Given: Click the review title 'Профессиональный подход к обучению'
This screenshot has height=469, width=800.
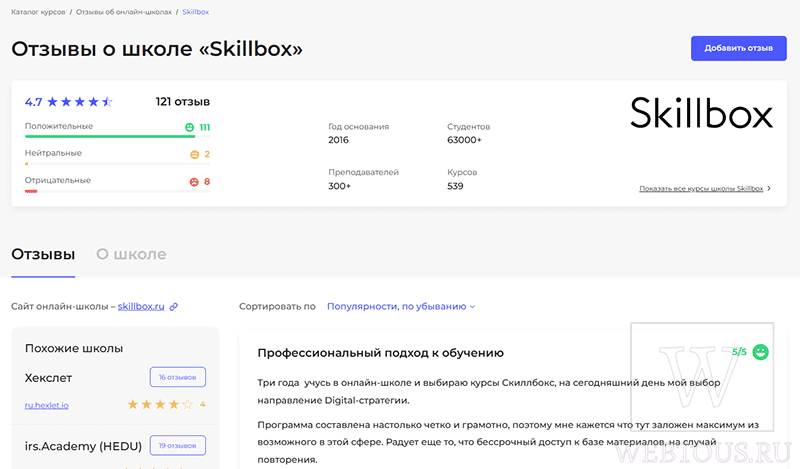Looking at the screenshot, I should point(381,353).
